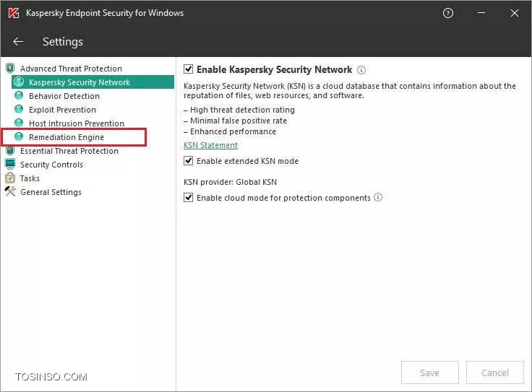The image size is (532, 392).
Task: Click the Tasks clipboard icon
Action: tap(10, 178)
